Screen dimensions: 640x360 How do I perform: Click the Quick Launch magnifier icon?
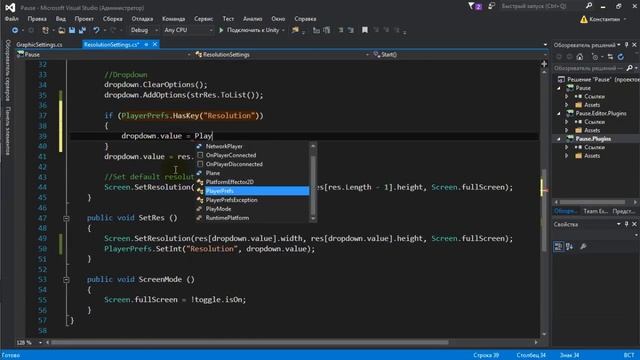point(589,6)
